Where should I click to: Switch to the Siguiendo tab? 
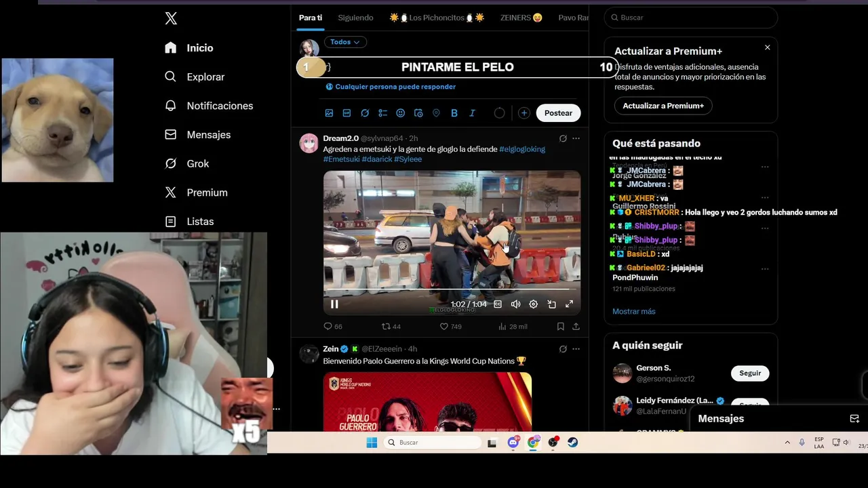click(x=355, y=18)
